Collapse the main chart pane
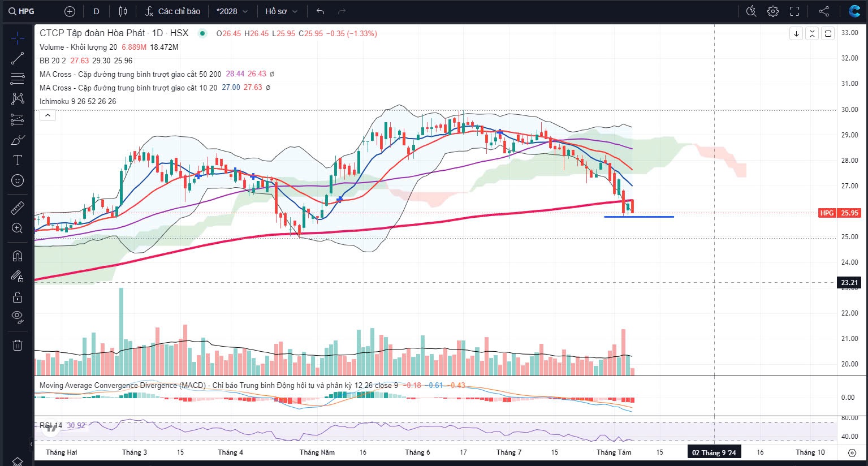This screenshot has height=466, width=868. (x=812, y=33)
